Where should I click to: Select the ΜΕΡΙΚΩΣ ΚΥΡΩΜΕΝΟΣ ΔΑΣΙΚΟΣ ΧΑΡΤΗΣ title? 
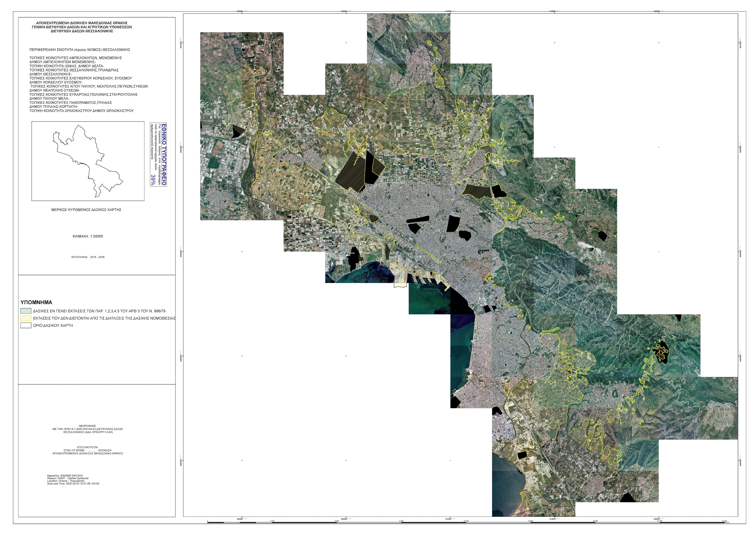coord(86,210)
